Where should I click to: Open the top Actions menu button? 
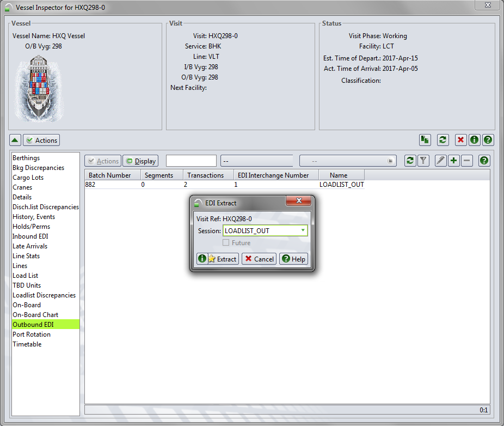[x=41, y=141]
